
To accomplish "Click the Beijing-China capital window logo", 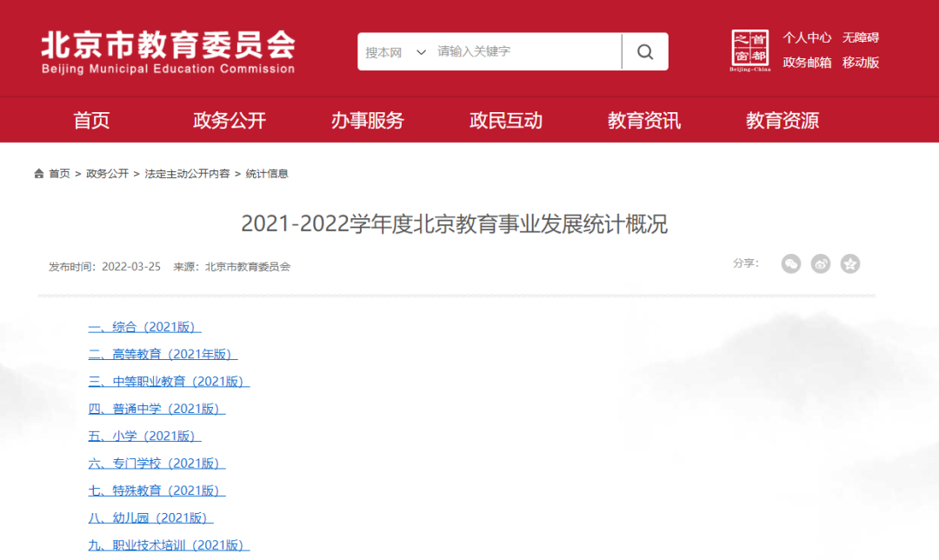I will click(x=749, y=50).
